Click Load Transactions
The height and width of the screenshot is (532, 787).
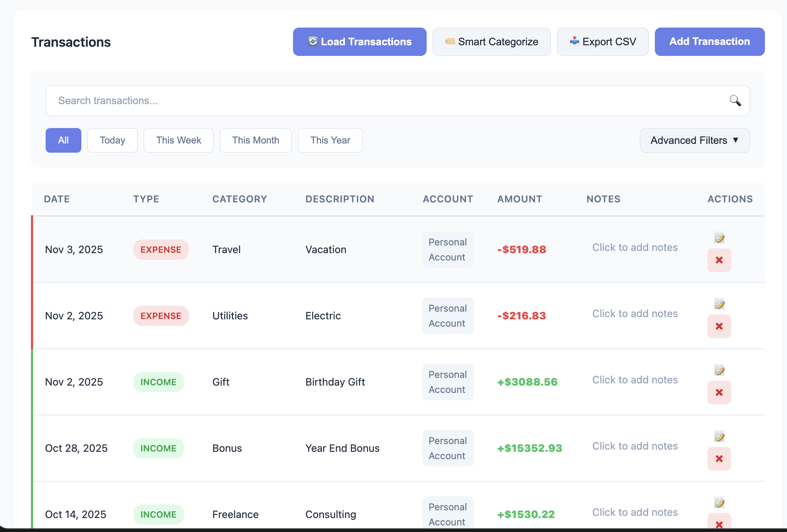pyautogui.click(x=359, y=42)
